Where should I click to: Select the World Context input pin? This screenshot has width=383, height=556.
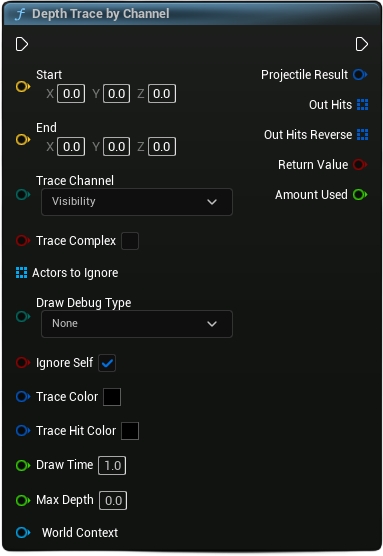point(23,532)
